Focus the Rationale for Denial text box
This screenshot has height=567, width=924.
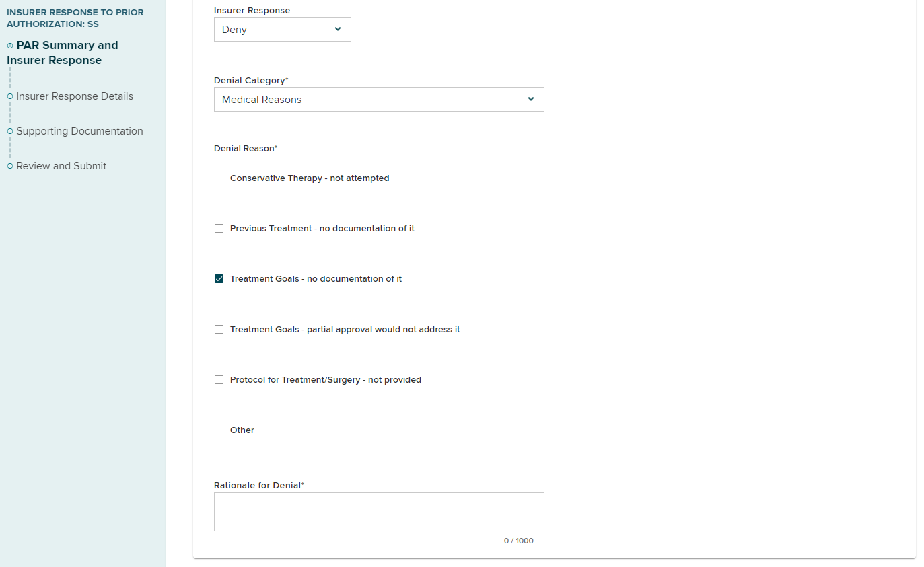pos(379,512)
